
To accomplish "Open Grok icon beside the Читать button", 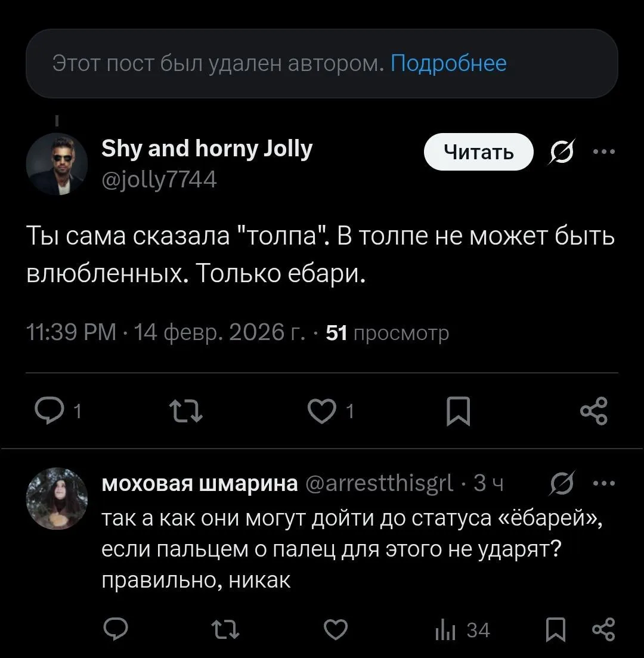I will pos(560,153).
